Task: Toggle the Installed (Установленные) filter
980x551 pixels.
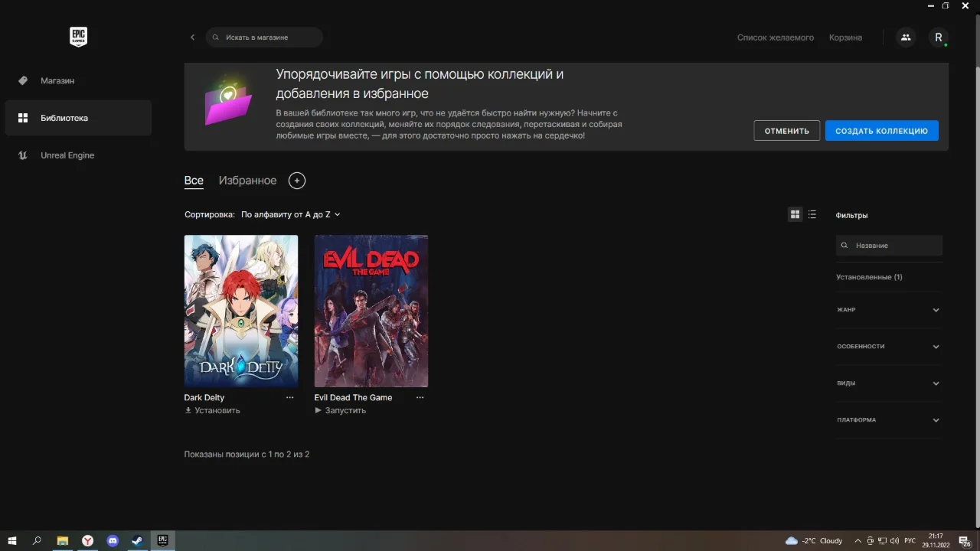Action: pyautogui.click(x=869, y=277)
